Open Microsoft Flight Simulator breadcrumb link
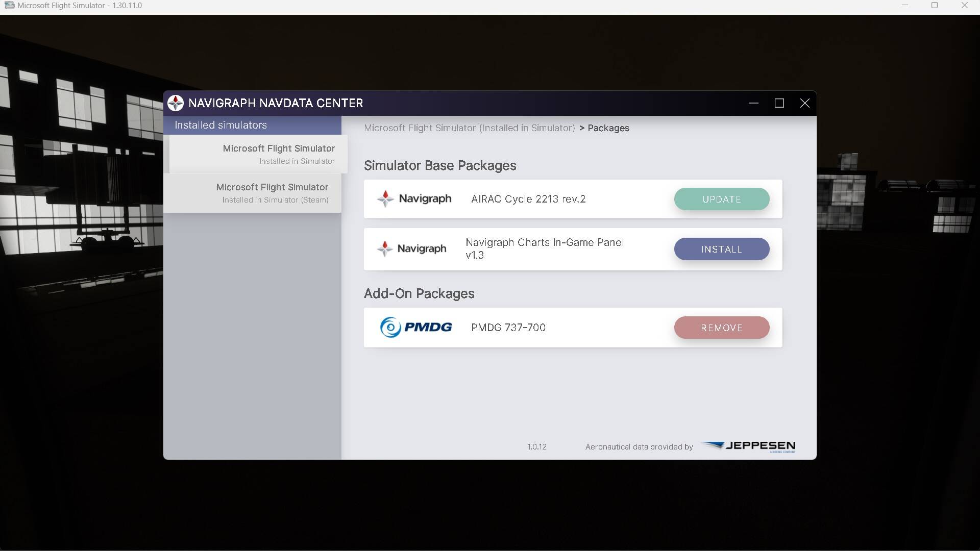Viewport: 980px width, 551px height. tap(469, 128)
